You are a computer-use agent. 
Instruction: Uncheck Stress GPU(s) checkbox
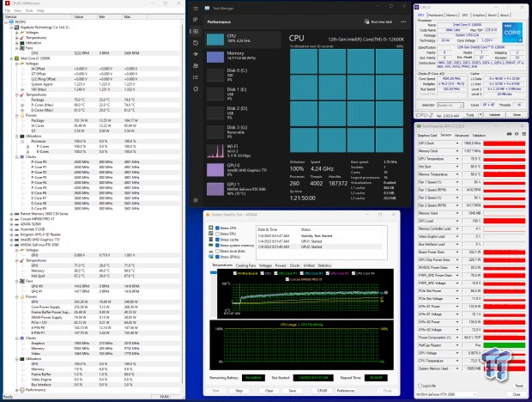pyautogui.click(x=217, y=257)
